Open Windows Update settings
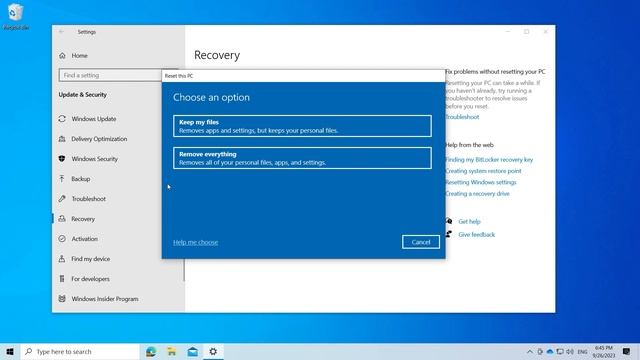 click(x=94, y=119)
